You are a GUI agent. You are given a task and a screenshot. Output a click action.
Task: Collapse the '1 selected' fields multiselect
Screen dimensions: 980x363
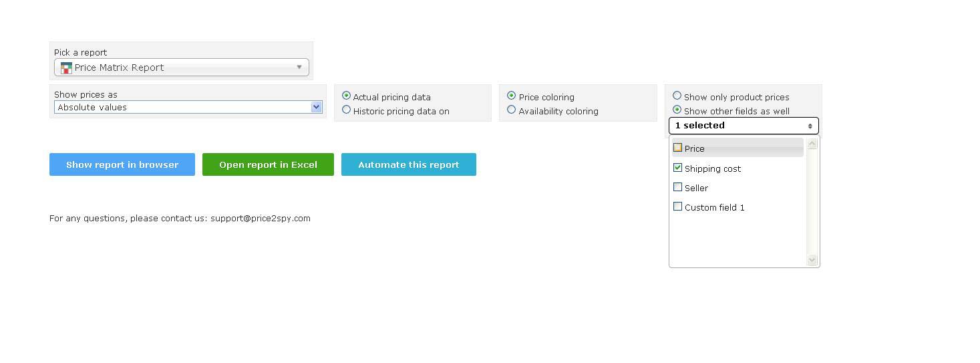pyautogui.click(x=744, y=125)
